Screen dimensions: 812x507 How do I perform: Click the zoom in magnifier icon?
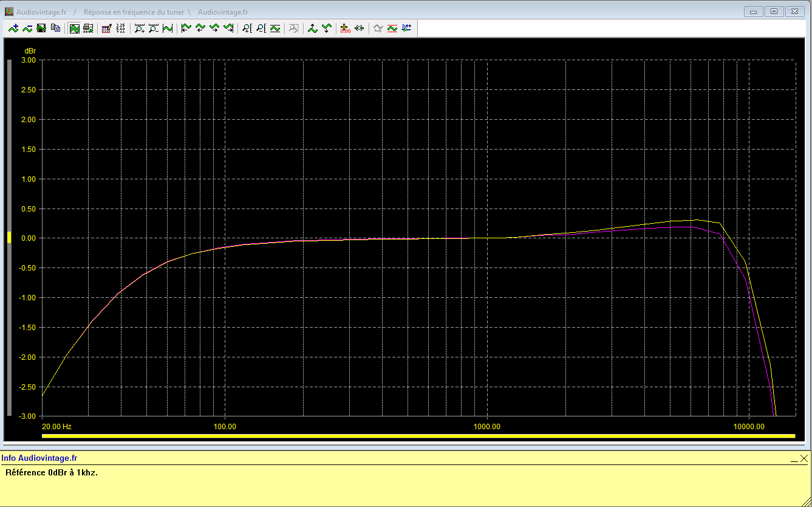(x=140, y=28)
